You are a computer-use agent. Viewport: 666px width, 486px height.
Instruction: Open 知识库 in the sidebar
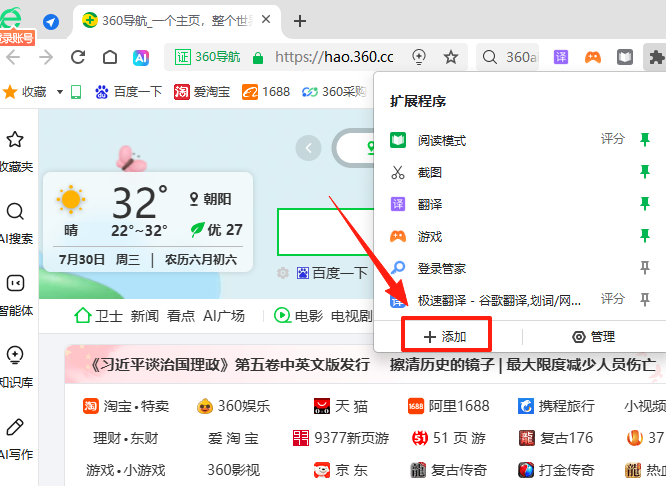coord(15,367)
